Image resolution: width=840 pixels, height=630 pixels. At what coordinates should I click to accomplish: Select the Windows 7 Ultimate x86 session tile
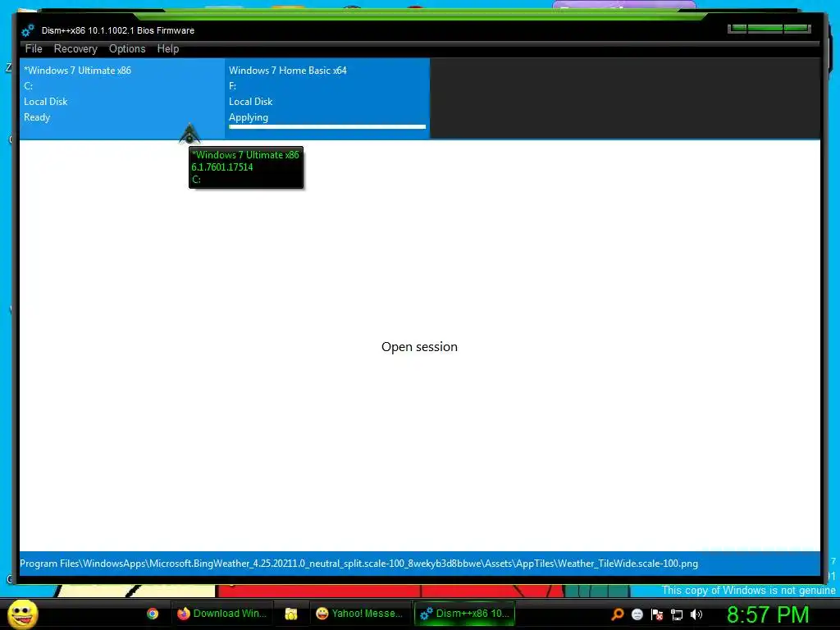click(x=122, y=98)
